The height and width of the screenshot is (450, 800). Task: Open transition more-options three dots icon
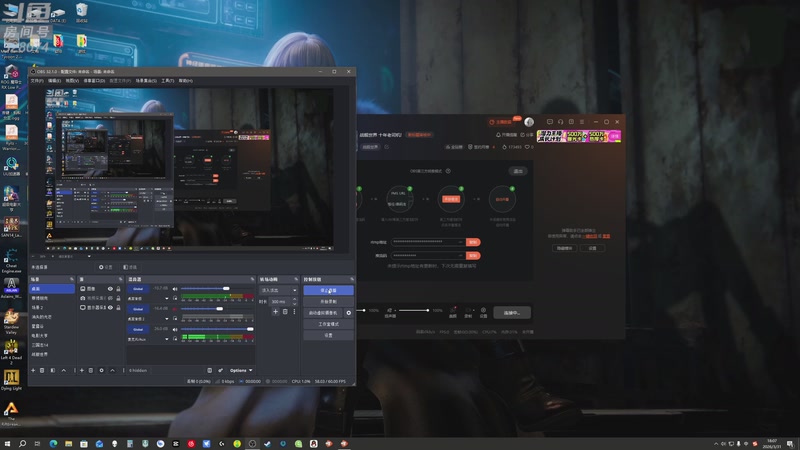pos(294,312)
